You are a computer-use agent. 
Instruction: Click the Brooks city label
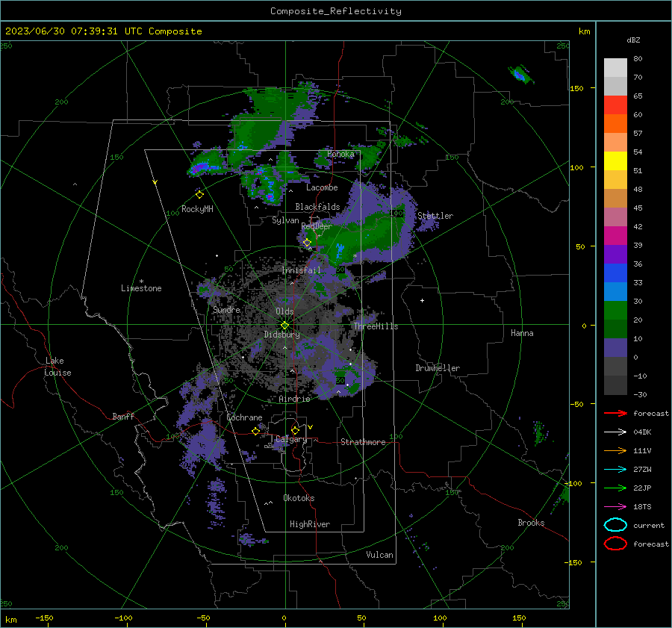531,523
